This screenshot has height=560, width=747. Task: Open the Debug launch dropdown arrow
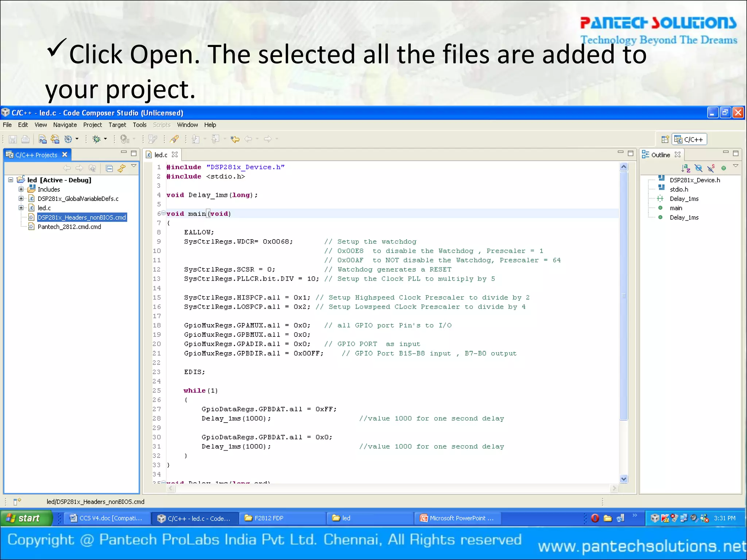coord(105,139)
